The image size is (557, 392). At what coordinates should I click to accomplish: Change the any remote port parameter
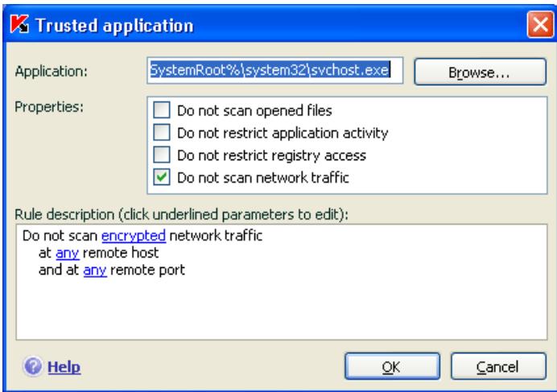[95, 270]
